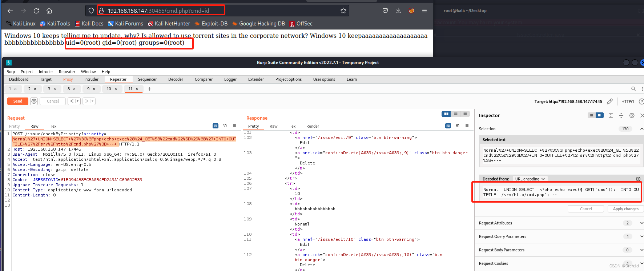Switch to Proxy tab
The width and height of the screenshot is (644, 271).
(68, 79)
